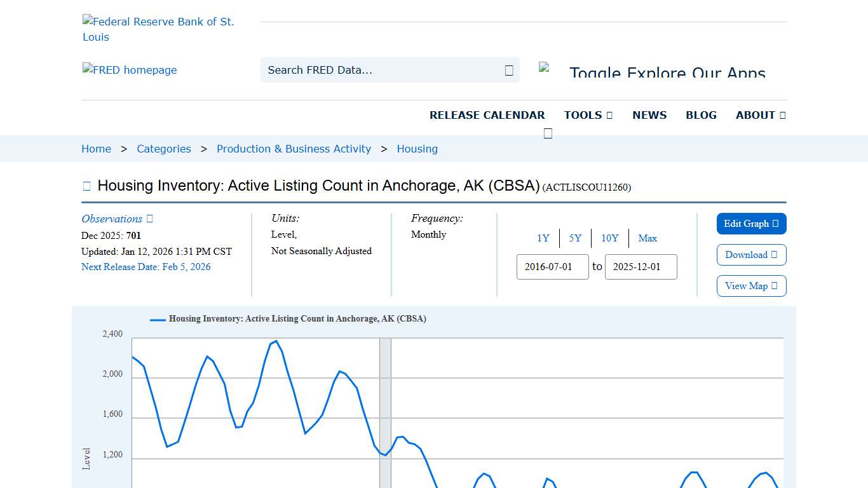Open the Edit Graph dropdown panel
Viewport: 868px width, 488px height.
point(751,224)
